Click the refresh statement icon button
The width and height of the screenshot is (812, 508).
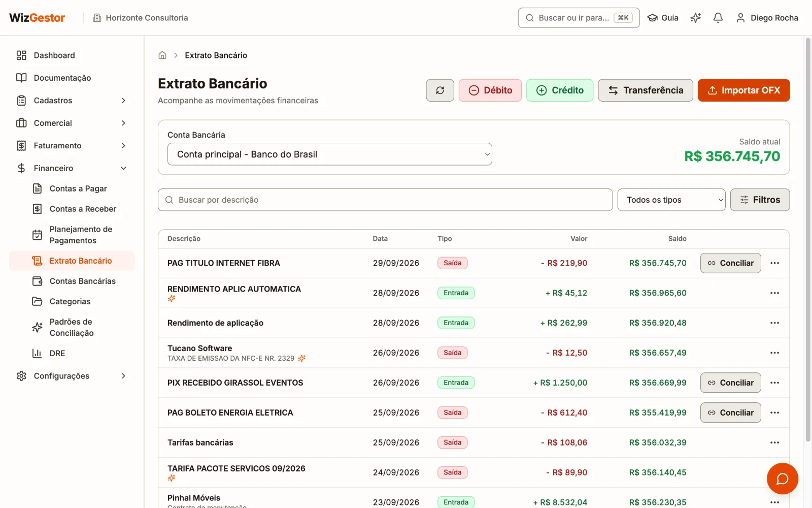click(440, 90)
